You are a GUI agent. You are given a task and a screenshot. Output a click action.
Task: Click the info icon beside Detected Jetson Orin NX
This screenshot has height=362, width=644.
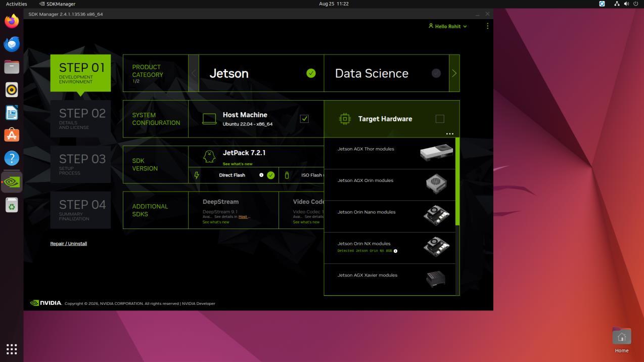click(x=395, y=251)
